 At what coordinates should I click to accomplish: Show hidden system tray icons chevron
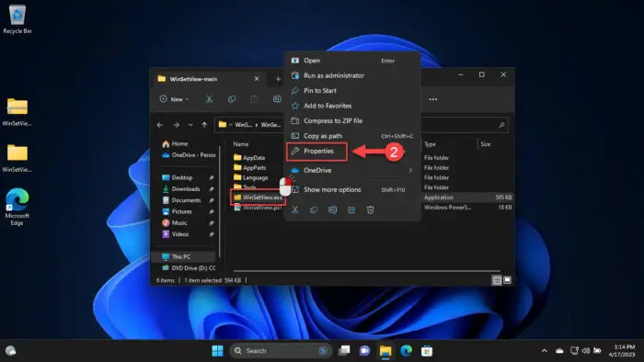tap(545, 351)
